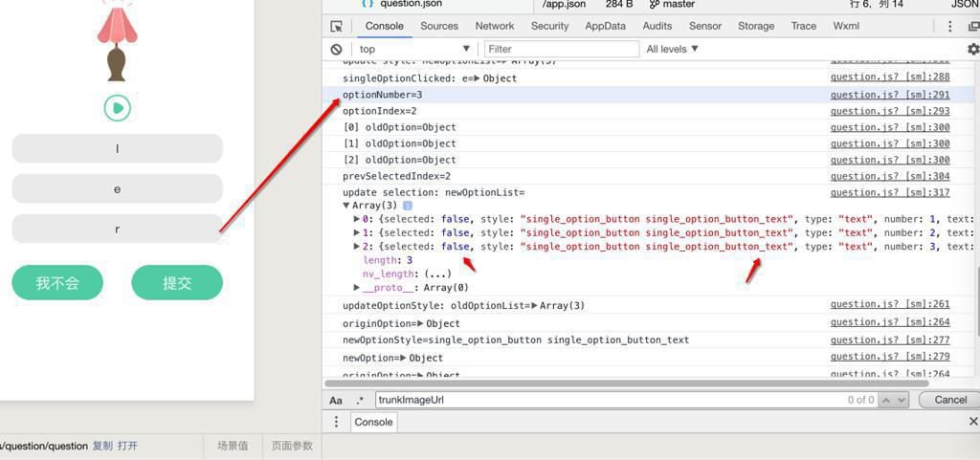
Task: Go to previous search result arrow
Action: (886, 400)
